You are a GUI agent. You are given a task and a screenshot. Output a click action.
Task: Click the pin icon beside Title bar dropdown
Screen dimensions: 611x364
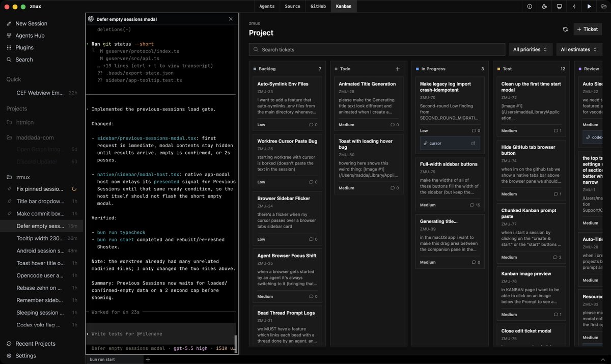tap(9, 202)
